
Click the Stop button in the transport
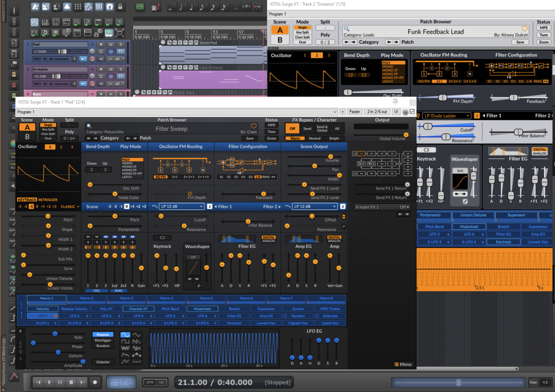71,382
